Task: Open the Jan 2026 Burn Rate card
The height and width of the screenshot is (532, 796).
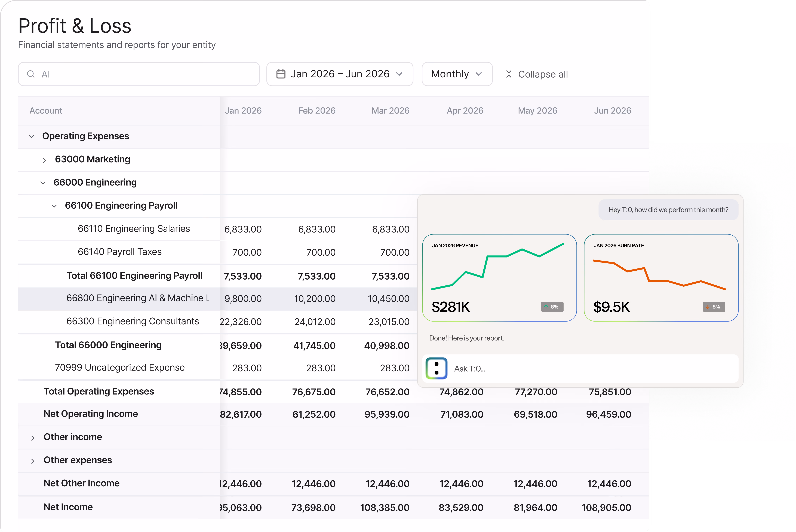Action: click(x=661, y=277)
